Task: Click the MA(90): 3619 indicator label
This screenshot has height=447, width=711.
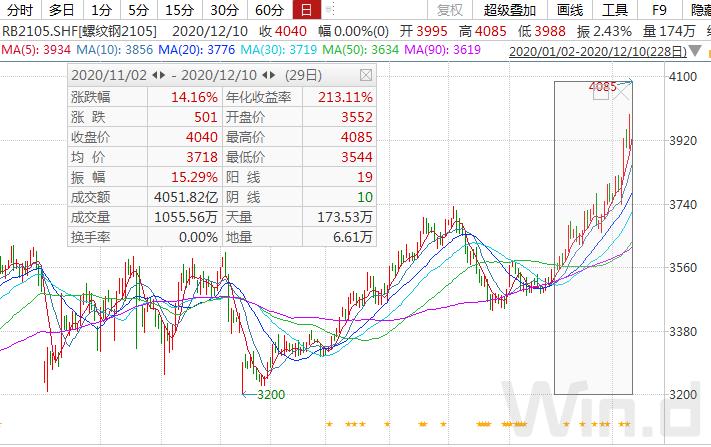Action: [442, 49]
